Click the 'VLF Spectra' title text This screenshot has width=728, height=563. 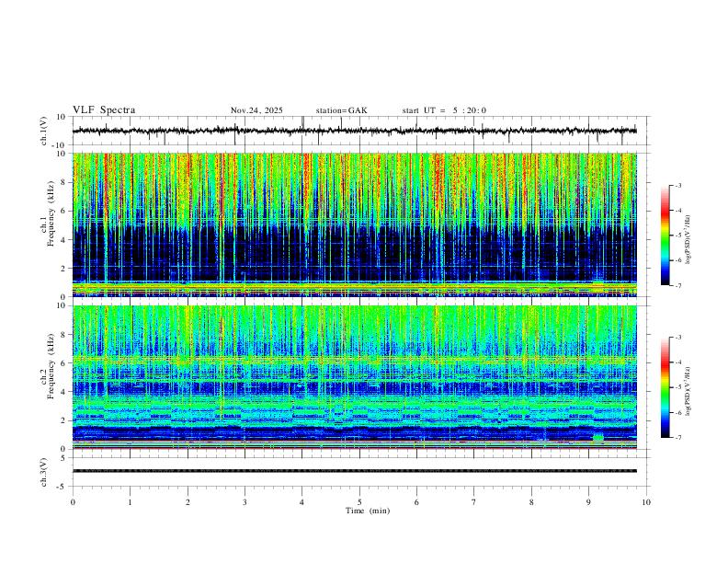(104, 110)
